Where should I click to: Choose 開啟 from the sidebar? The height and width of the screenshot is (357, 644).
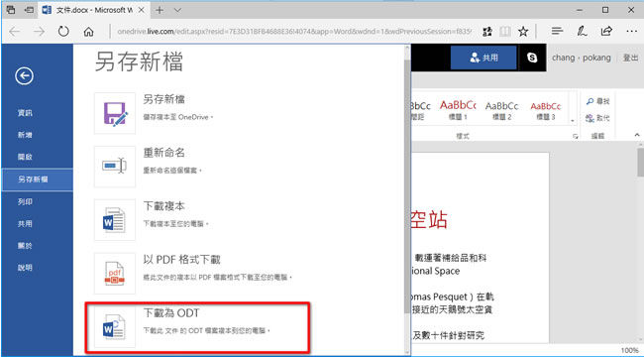25,157
